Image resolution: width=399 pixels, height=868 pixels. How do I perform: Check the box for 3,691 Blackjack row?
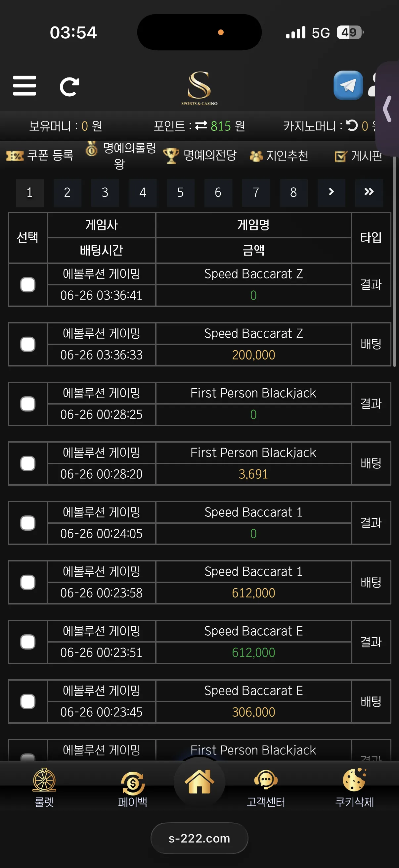(27, 463)
